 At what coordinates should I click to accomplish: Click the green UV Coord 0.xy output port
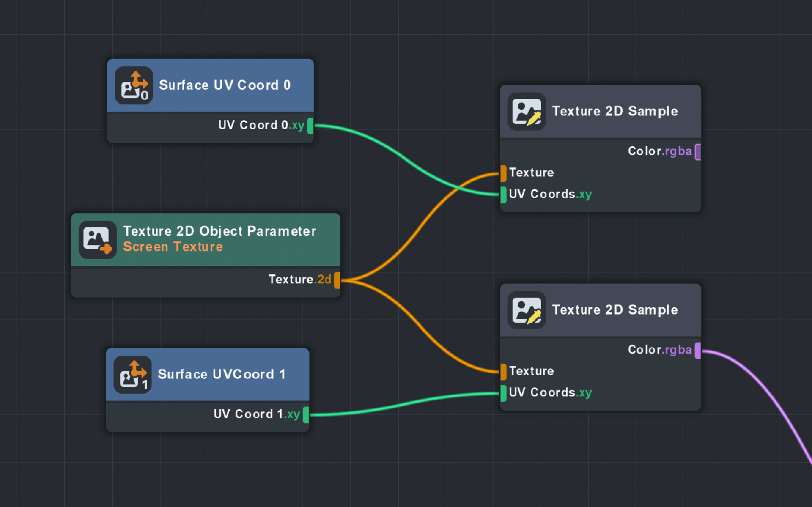pyautogui.click(x=310, y=126)
